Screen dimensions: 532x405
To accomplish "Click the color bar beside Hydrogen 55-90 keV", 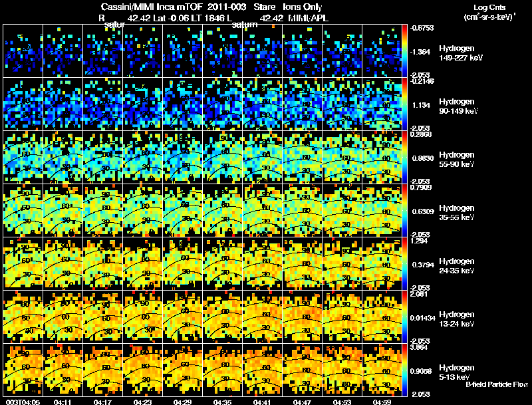I will (x=404, y=158).
